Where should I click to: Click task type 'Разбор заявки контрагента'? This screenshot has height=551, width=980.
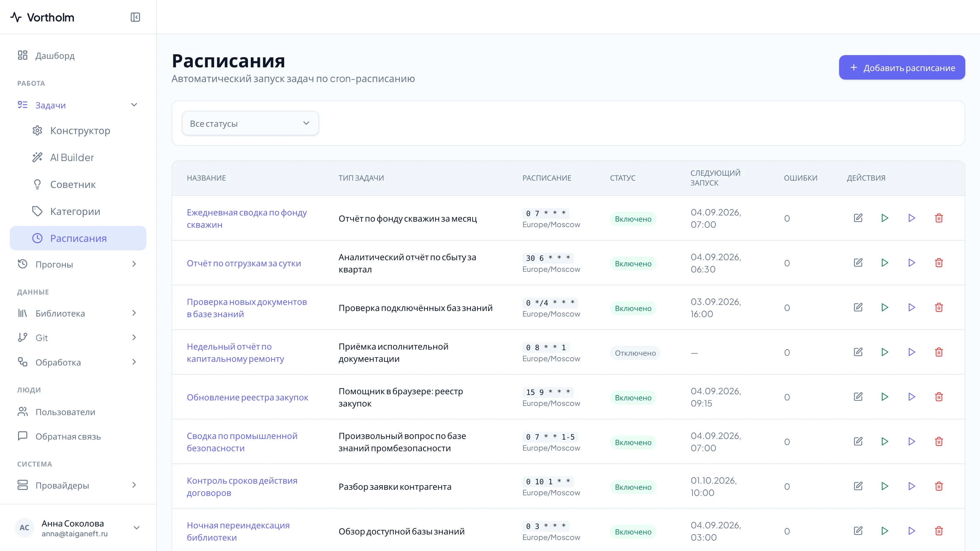click(x=395, y=486)
